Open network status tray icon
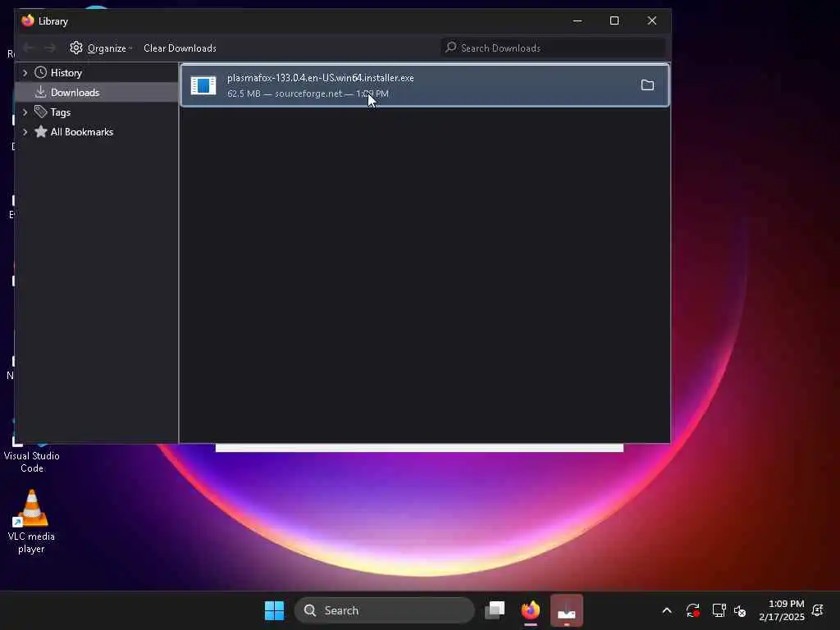The width and height of the screenshot is (840, 630). point(719,610)
